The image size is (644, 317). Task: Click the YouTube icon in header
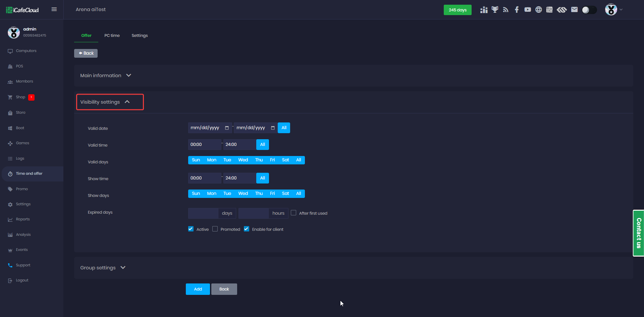528,10
